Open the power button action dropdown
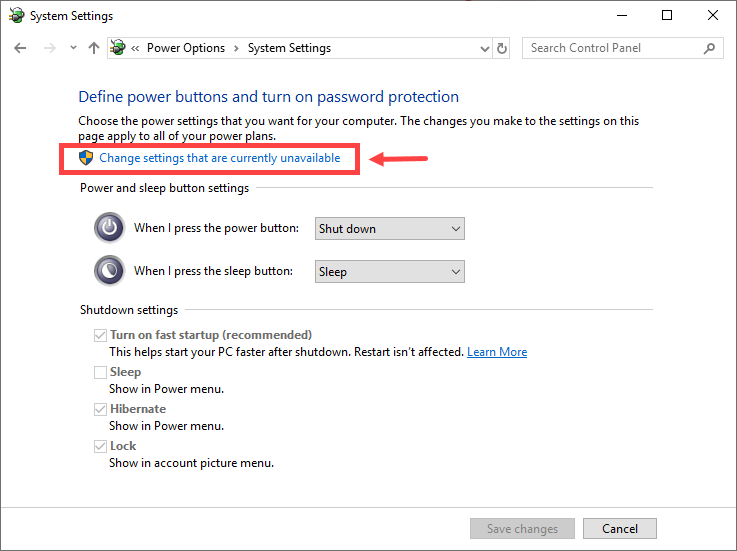The height and width of the screenshot is (551, 737). tap(390, 229)
